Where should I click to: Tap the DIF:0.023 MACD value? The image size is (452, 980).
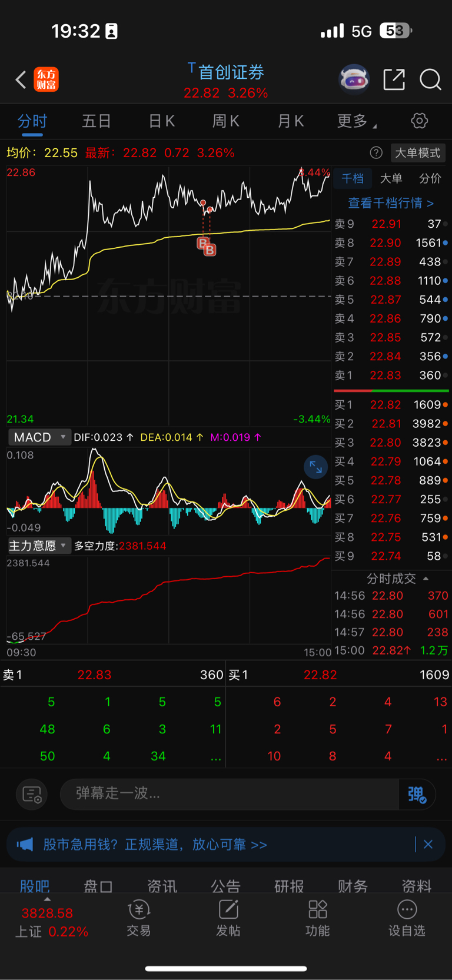pyautogui.click(x=104, y=437)
